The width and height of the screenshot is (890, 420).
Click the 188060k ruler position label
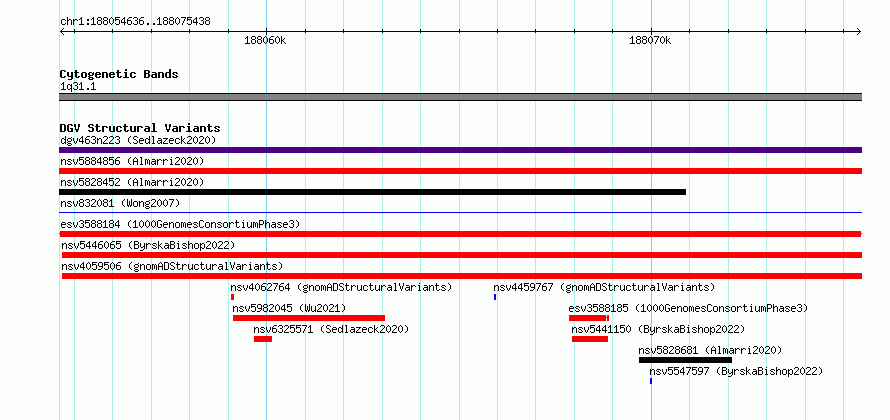click(x=266, y=40)
